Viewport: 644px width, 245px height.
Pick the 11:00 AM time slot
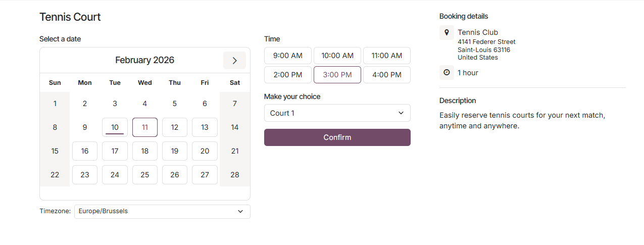(x=386, y=56)
